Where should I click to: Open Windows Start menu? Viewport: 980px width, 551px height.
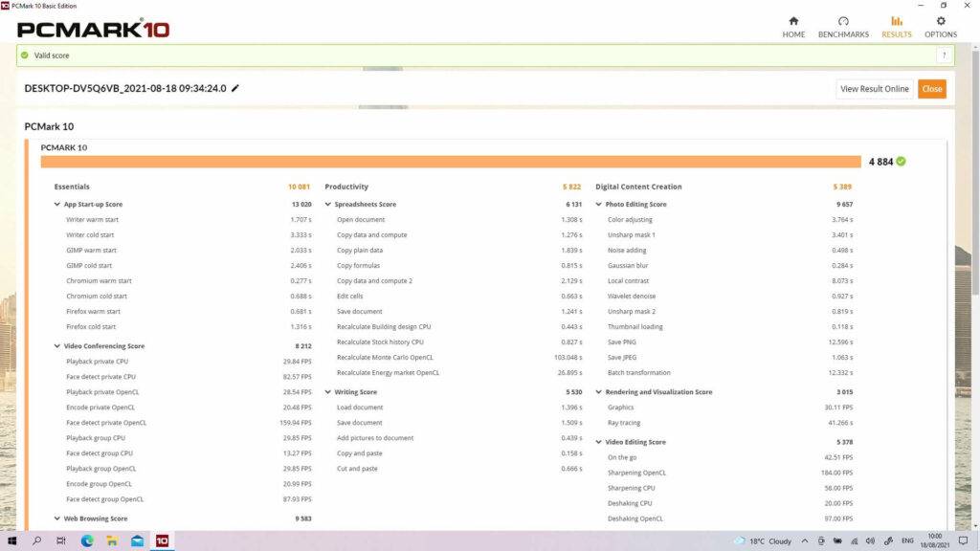[11, 541]
